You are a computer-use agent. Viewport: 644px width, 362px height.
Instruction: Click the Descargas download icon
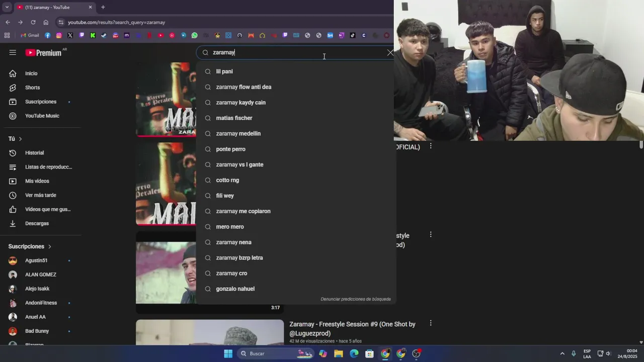click(13, 223)
